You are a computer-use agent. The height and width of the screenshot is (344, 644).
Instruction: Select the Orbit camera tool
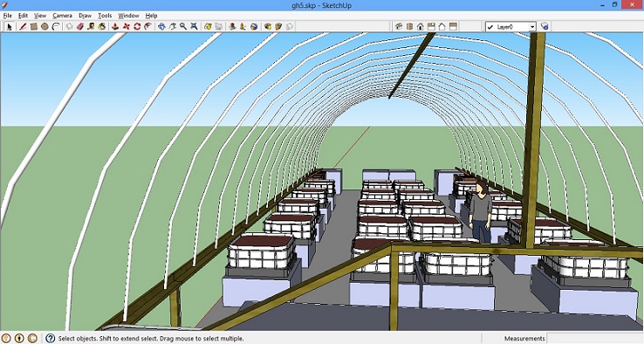point(161,26)
